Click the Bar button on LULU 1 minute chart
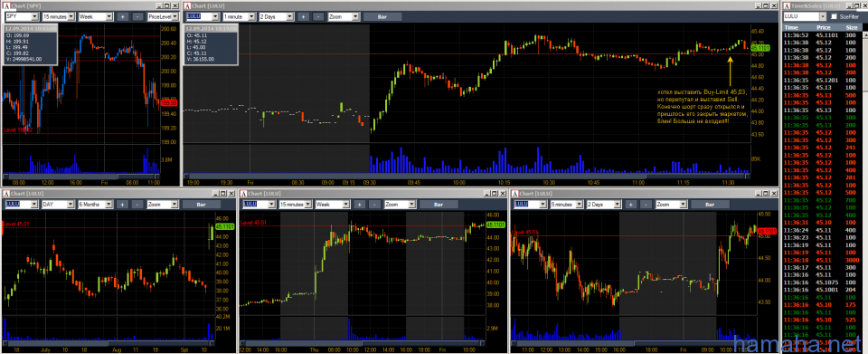Screen dimensions: 868x354 click(x=382, y=16)
